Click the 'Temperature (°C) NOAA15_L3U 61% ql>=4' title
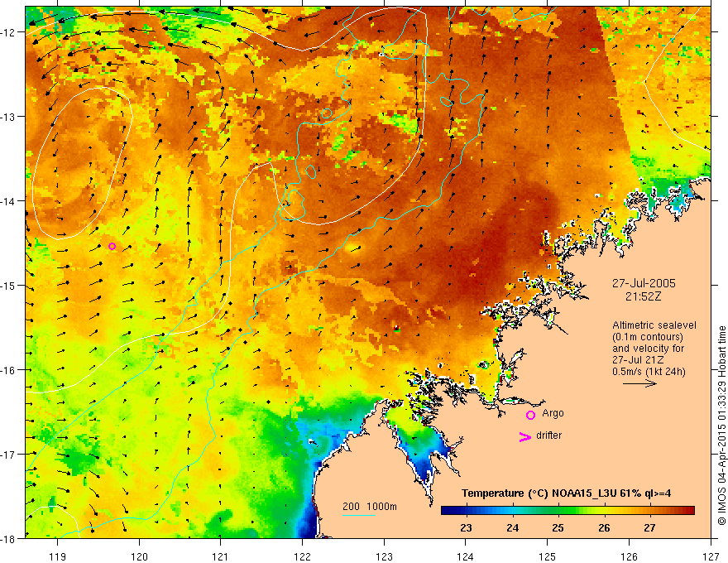The image size is (728, 563). (x=566, y=493)
